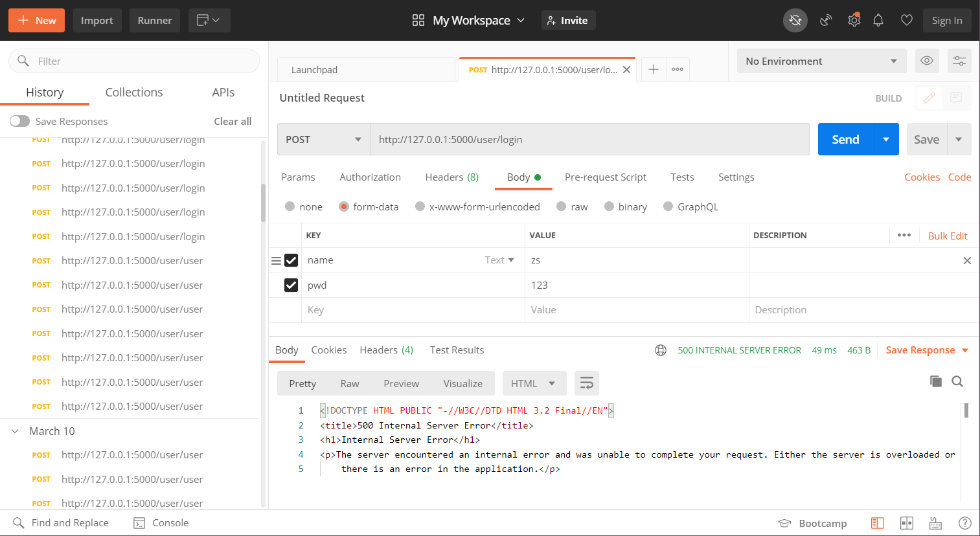Select the GraphQL body type
The width and height of the screenshot is (980, 536).
pyautogui.click(x=668, y=207)
